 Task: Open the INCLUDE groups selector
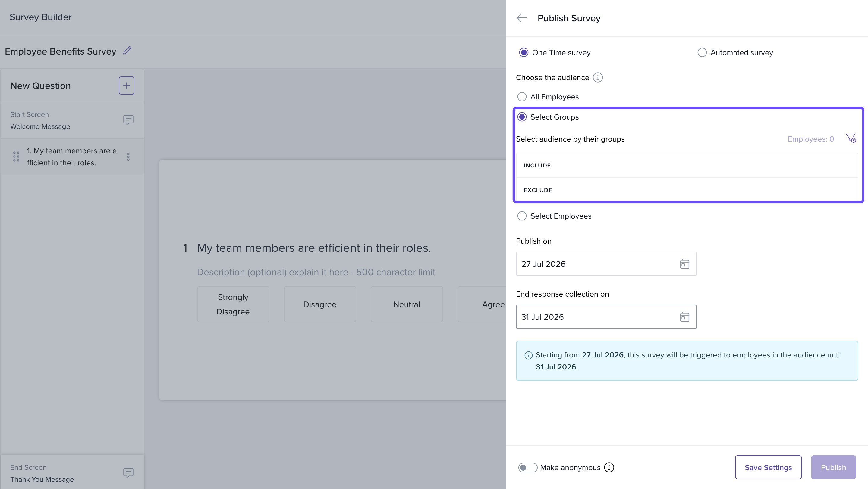(x=687, y=165)
